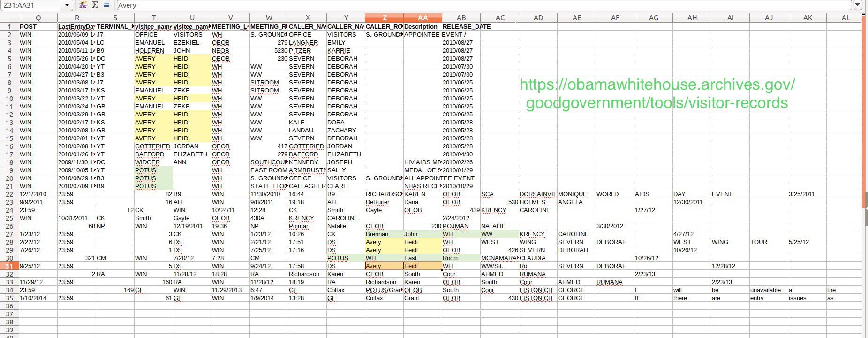Click the Description header cell
This screenshot has width=868, height=338.
[423, 26]
